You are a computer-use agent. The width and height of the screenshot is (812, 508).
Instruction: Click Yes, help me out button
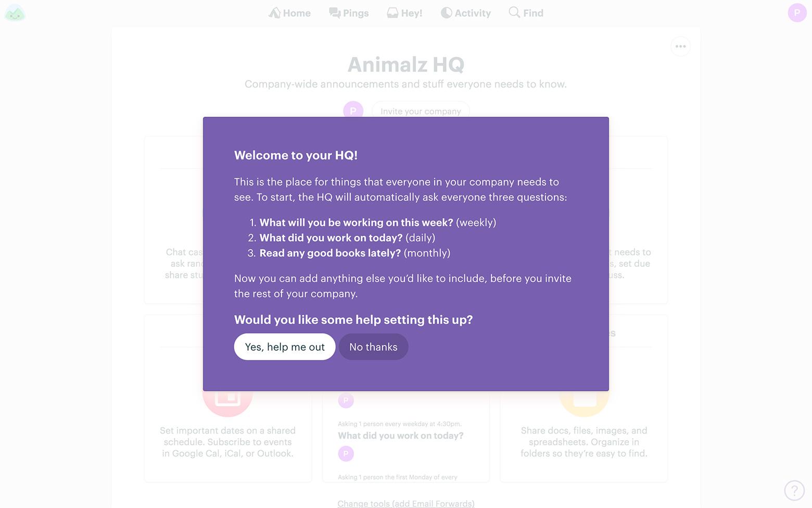[x=285, y=347]
